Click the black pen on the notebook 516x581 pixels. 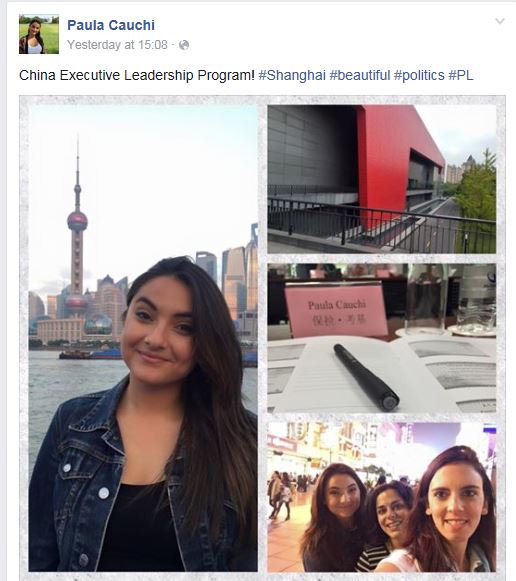click(366, 377)
